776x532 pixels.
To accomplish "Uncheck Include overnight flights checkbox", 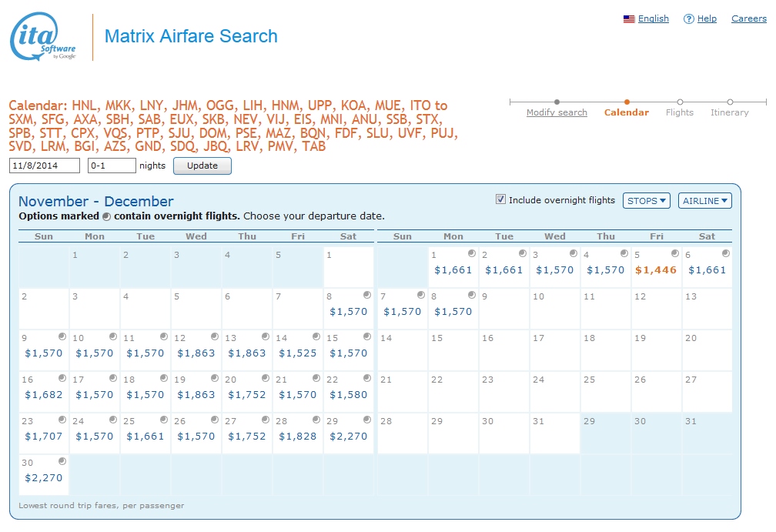I will tap(501, 200).
